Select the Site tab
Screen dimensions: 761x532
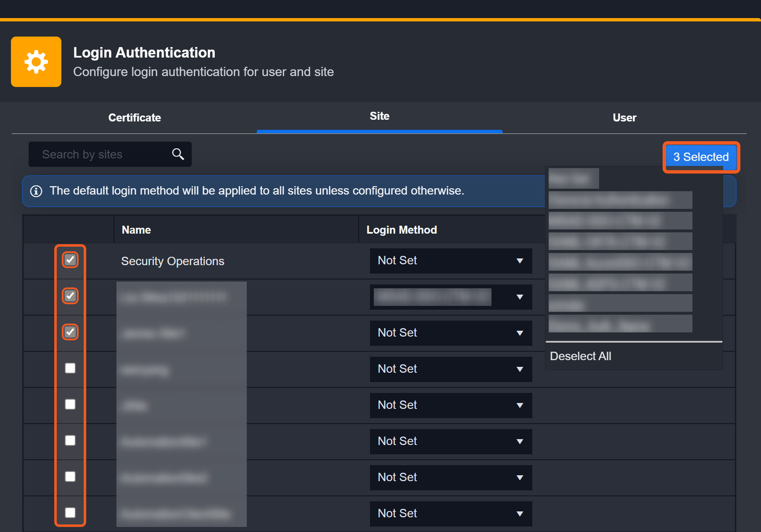tap(379, 116)
